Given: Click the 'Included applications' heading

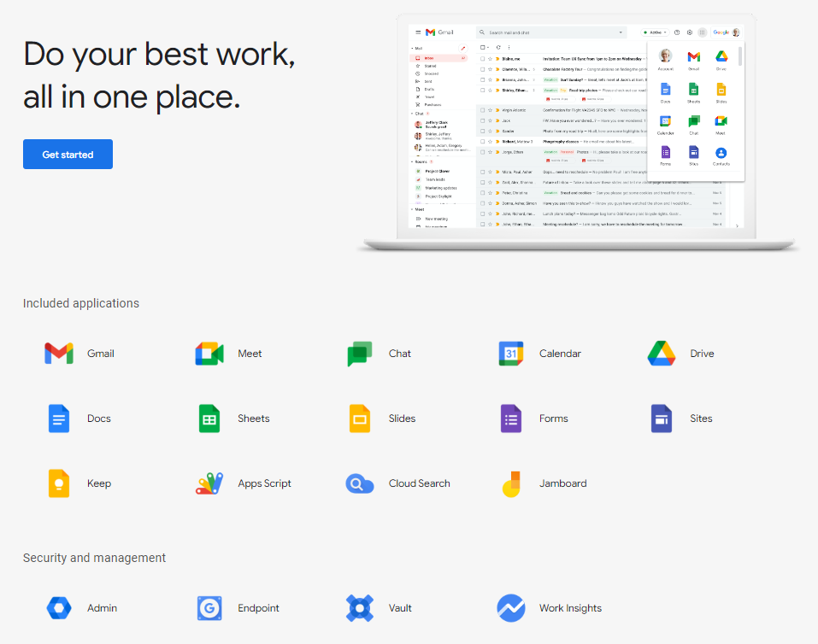Looking at the screenshot, I should (81, 303).
